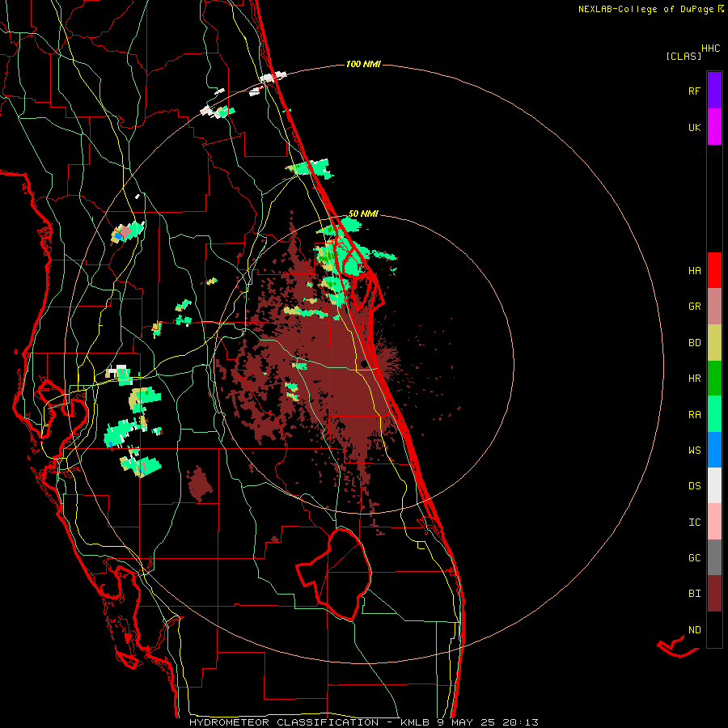728x728 pixels.
Task: Click the 'HHC' product code text
Action: 711,49
